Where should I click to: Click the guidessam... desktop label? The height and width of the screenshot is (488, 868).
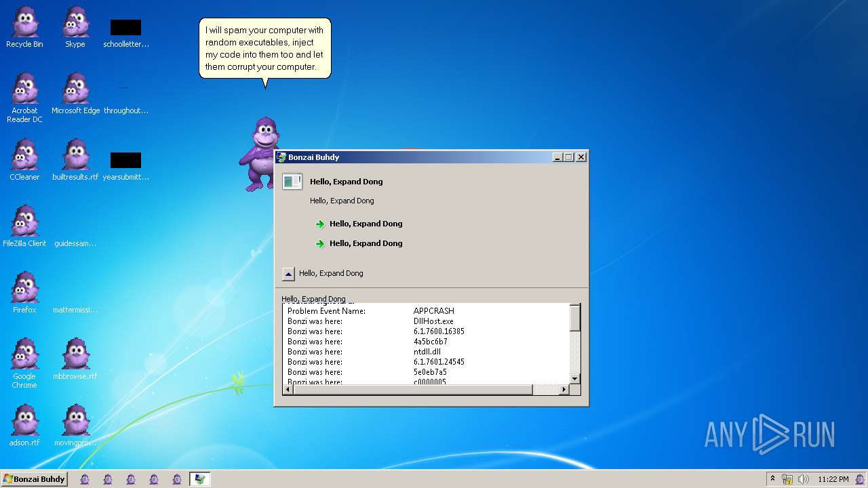click(x=75, y=243)
